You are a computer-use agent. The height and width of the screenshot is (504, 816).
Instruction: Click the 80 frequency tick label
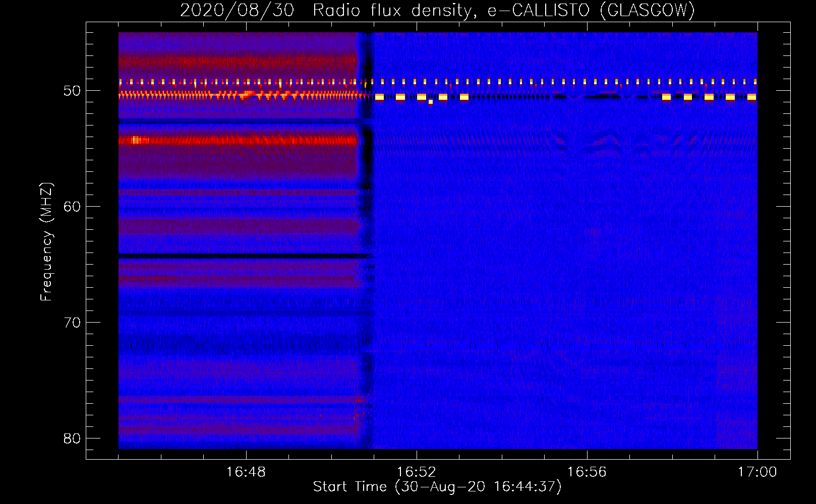click(x=72, y=438)
